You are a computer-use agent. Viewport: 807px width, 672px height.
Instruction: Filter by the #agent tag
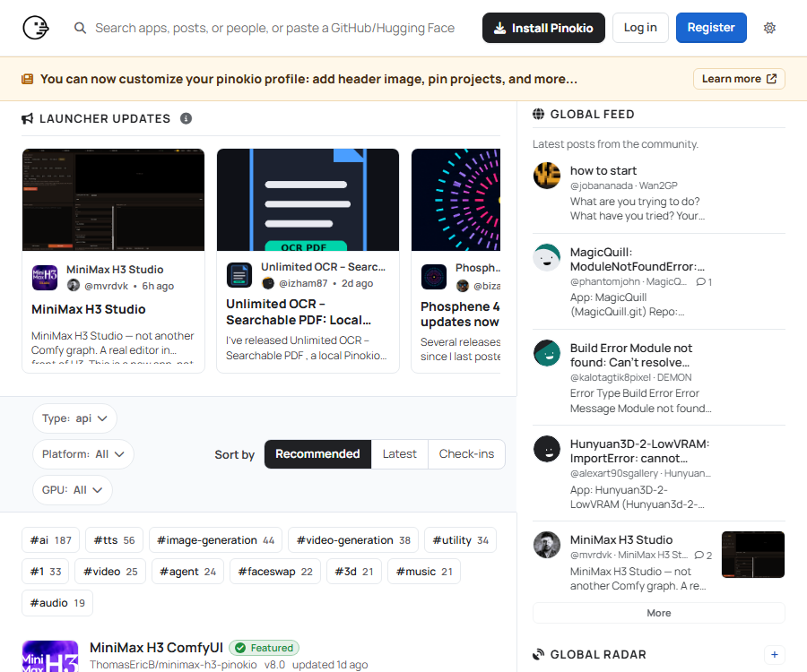[x=188, y=572]
